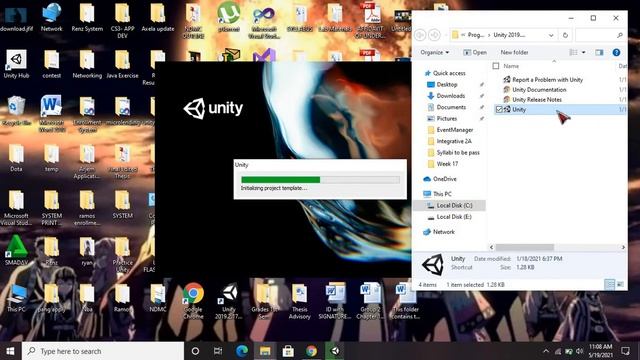Toggle the preview pane in File Explorer
This screenshot has width=640, height=360.
pos(599,52)
